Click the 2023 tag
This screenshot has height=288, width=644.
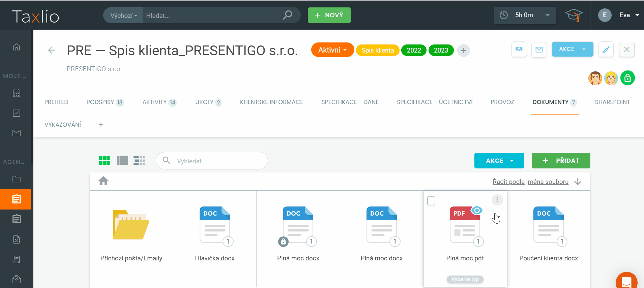[x=441, y=50]
